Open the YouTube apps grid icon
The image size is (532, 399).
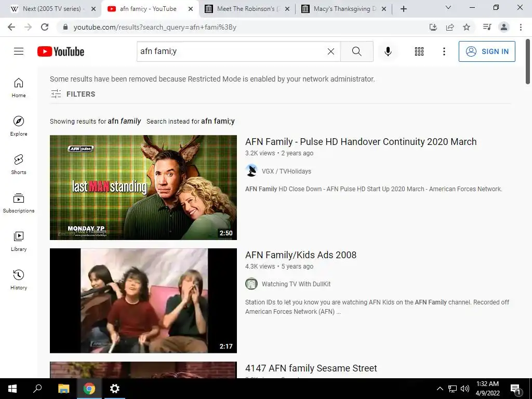(x=419, y=51)
